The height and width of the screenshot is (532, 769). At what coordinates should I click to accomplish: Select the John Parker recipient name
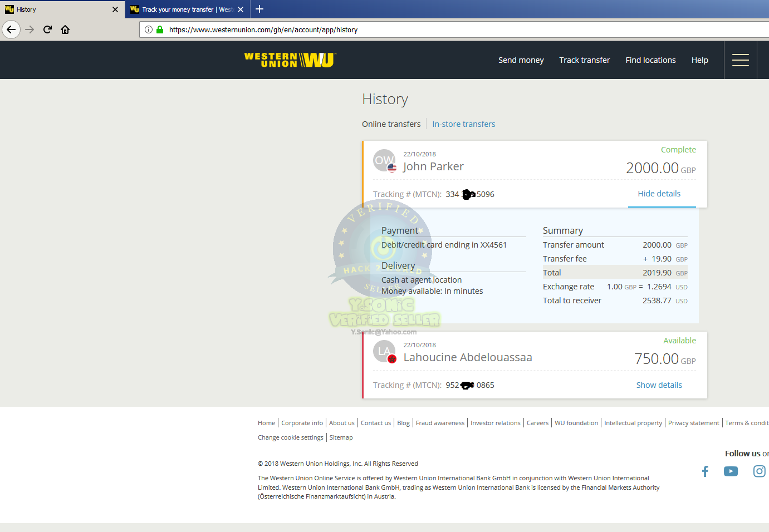pos(433,166)
